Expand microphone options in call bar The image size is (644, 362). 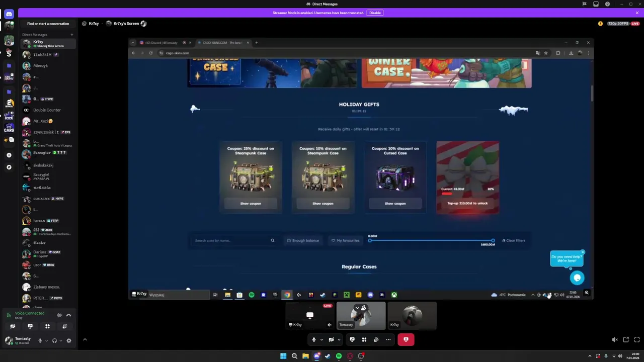coord(321,339)
